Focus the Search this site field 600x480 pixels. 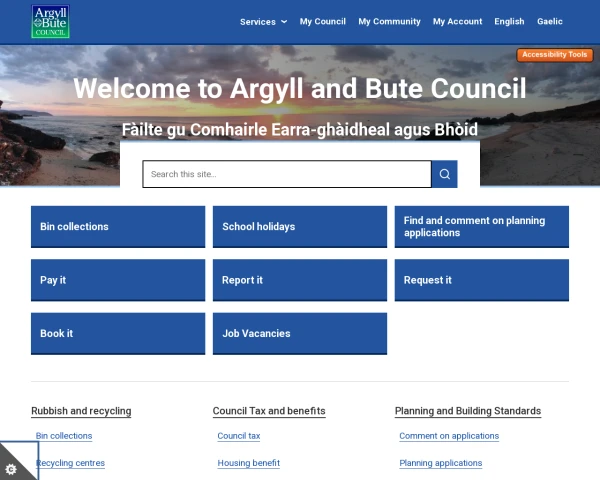tap(287, 174)
